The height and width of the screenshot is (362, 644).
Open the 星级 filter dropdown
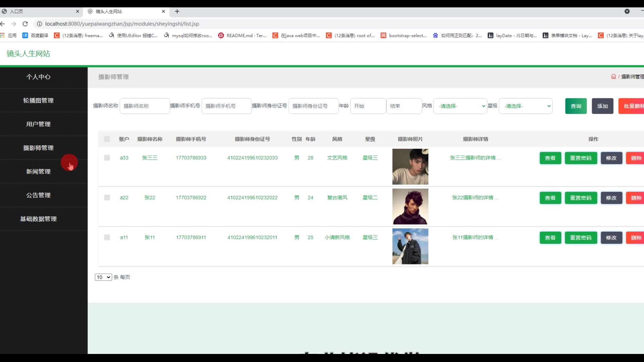click(526, 106)
